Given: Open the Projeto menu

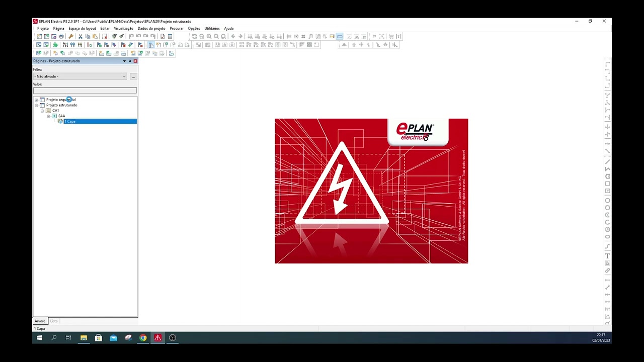Looking at the screenshot, I should pyautogui.click(x=43, y=28).
